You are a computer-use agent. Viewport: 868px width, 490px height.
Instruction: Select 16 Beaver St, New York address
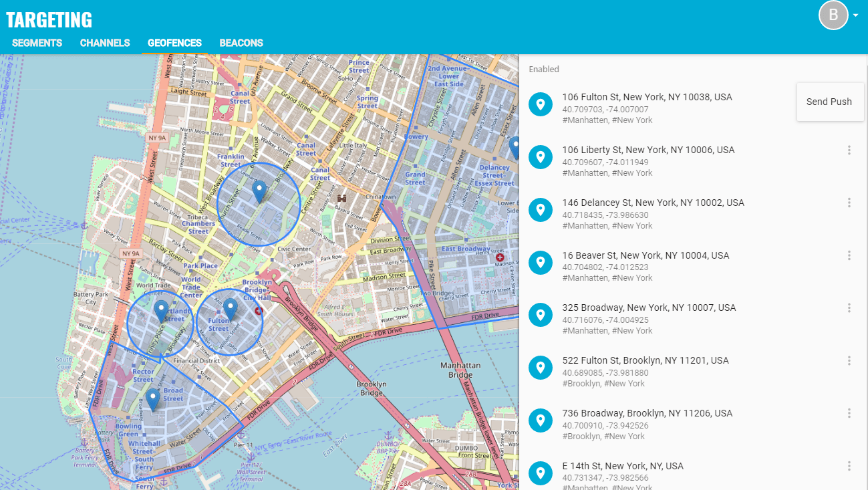pyautogui.click(x=645, y=255)
